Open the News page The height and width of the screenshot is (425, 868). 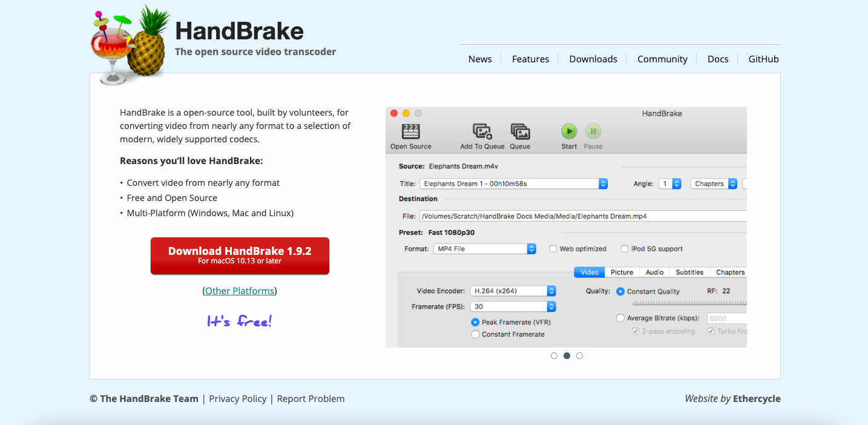coord(480,59)
